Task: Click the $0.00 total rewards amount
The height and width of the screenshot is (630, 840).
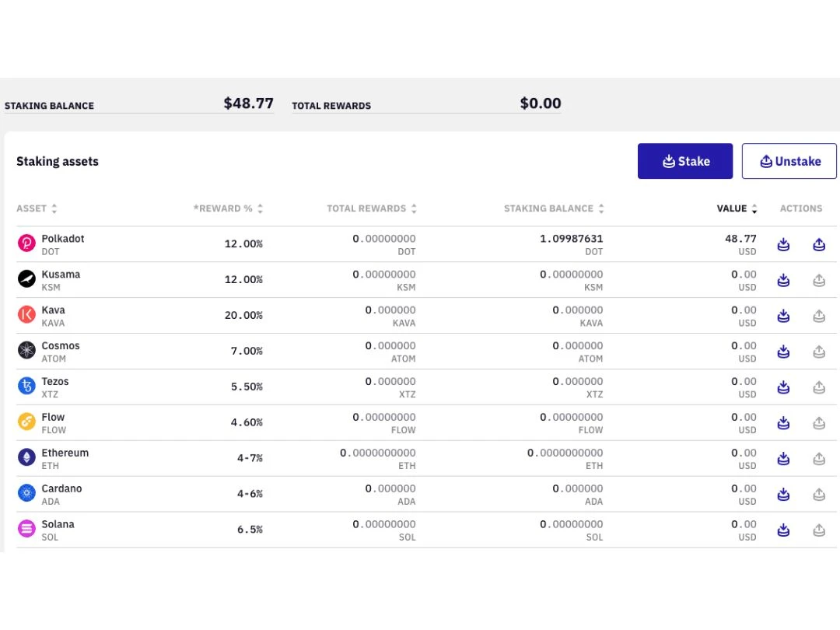Action: click(x=541, y=103)
